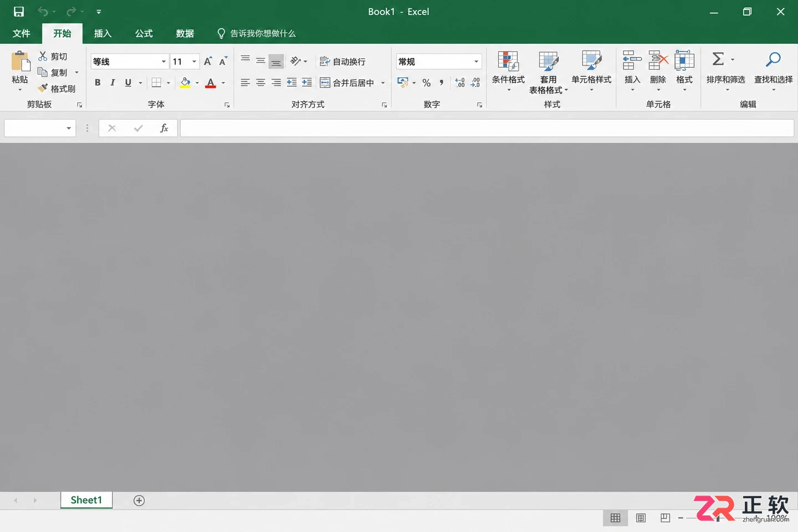
Task: Click the Save icon in quick access toolbar
Action: pyautogui.click(x=19, y=12)
